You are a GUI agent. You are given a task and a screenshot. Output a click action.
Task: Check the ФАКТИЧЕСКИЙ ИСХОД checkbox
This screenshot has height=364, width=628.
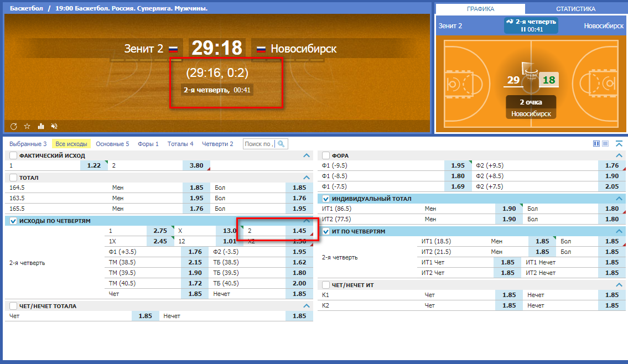[x=14, y=155]
